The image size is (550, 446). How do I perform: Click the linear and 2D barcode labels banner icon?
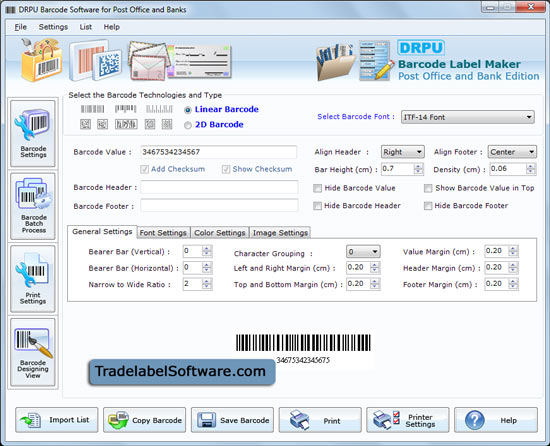click(x=95, y=60)
